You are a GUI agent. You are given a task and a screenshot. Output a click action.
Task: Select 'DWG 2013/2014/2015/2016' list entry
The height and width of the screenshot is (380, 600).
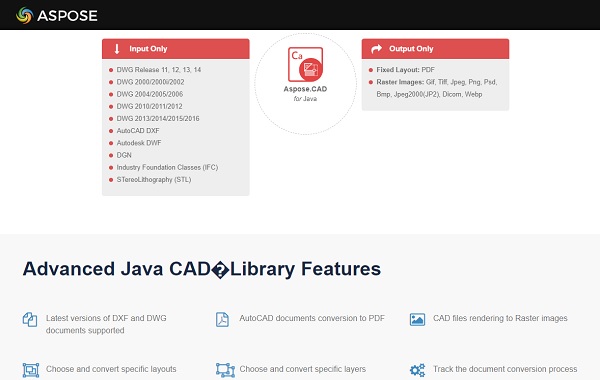point(158,119)
